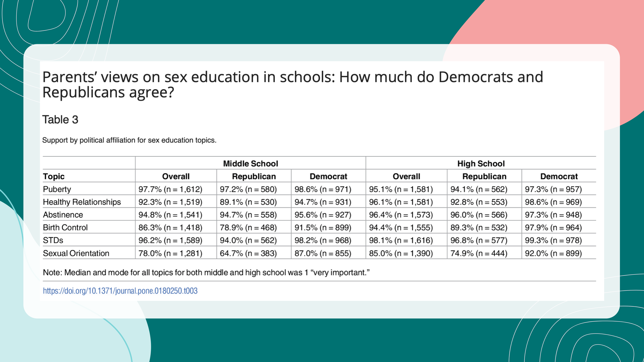
Task: Open the doi.org journal link
Action: (x=120, y=291)
